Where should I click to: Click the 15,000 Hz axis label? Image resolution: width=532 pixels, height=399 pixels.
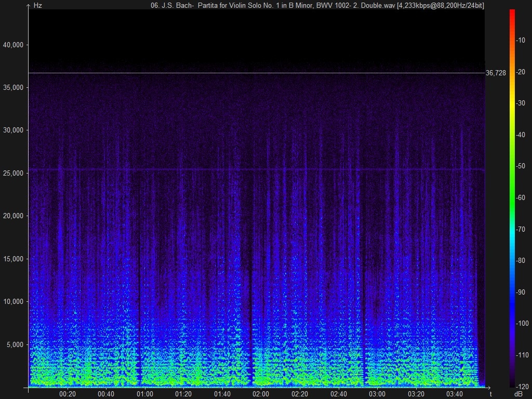point(13,259)
